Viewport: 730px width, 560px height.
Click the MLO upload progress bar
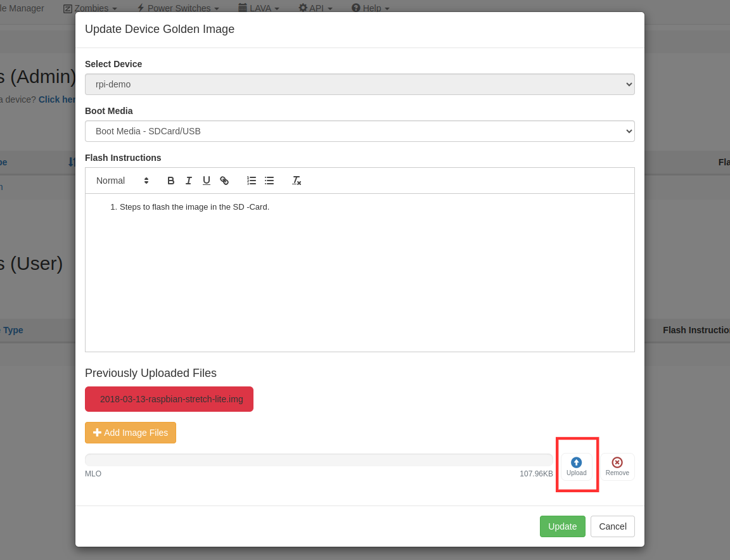pos(319,460)
